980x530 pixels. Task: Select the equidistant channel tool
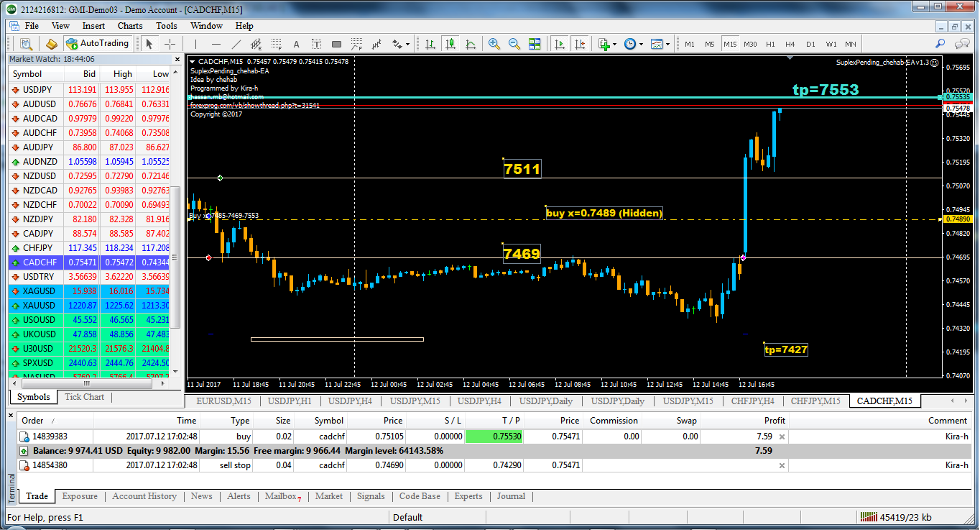tap(256, 44)
